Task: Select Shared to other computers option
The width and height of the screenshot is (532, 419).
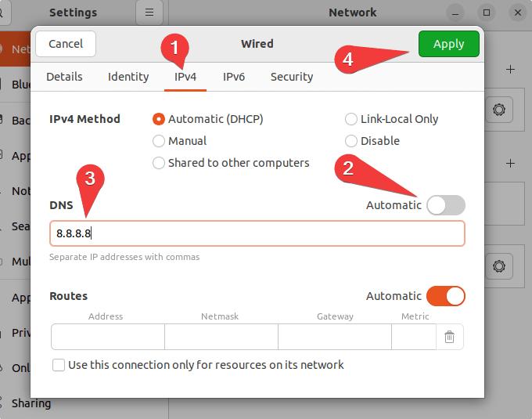Action: click(159, 163)
